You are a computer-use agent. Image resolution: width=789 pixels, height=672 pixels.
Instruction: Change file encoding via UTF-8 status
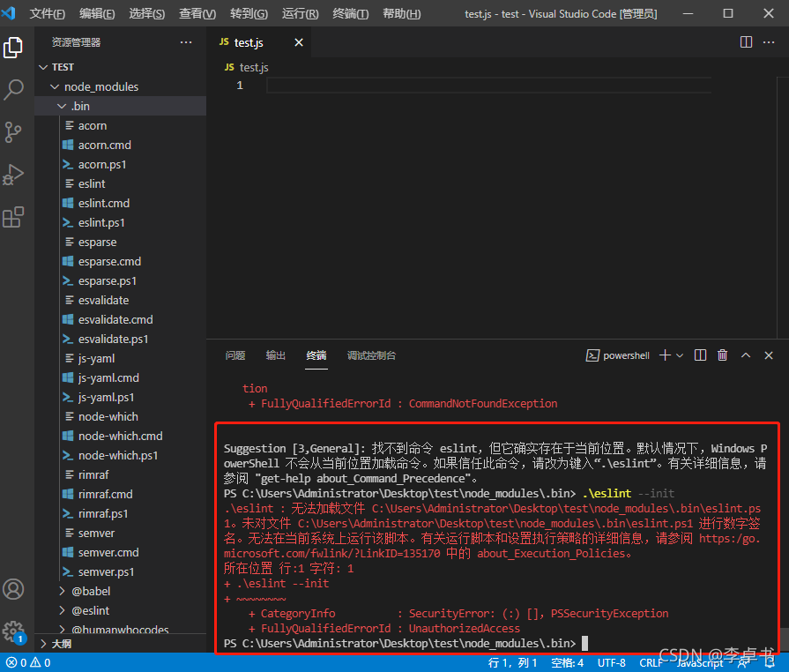point(612,662)
